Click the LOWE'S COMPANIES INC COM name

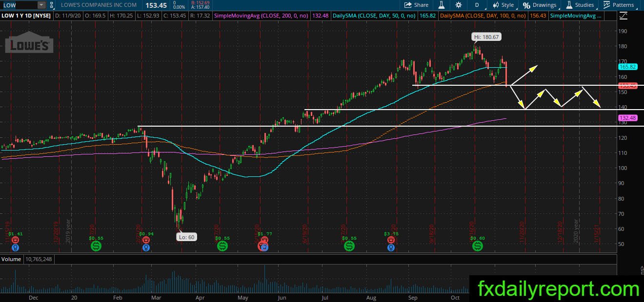tap(99, 5)
